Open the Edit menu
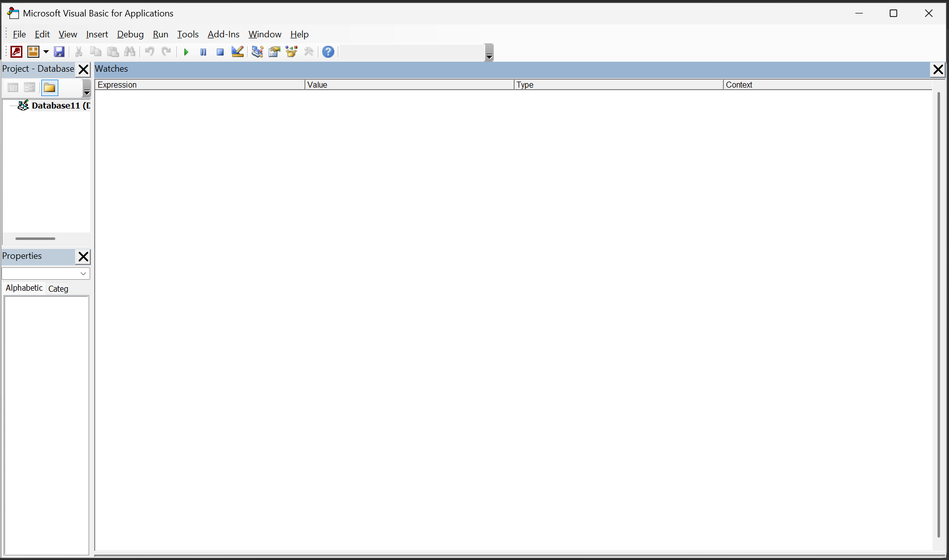Image resolution: width=949 pixels, height=560 pixels. [42, 34]
